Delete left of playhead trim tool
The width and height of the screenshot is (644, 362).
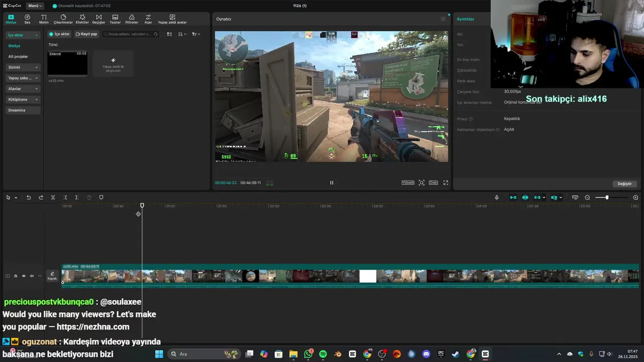click(x=65, y=198)
